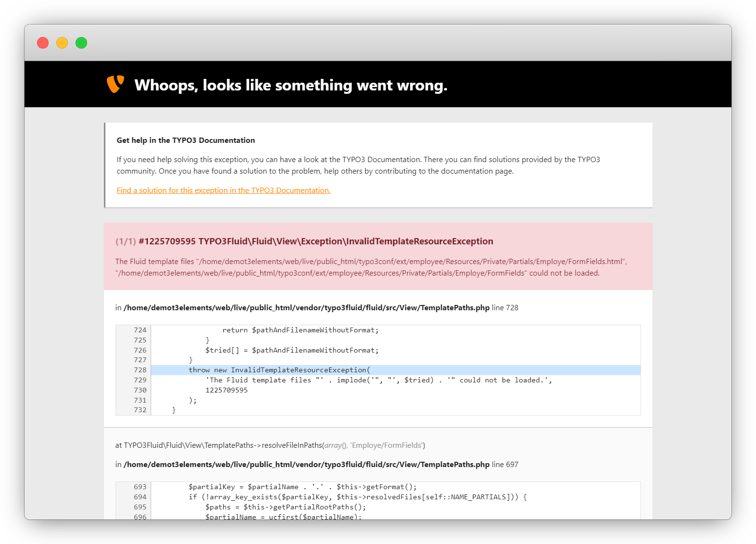
Task: Click the "Whoops, looks like something went wrong" heading
Action: click(291, 85)
